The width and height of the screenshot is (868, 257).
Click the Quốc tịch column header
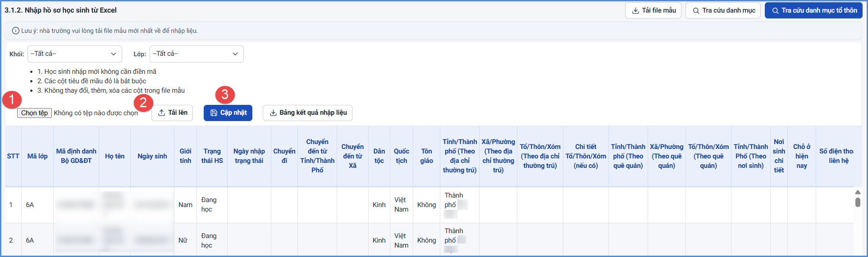point(402,156)
